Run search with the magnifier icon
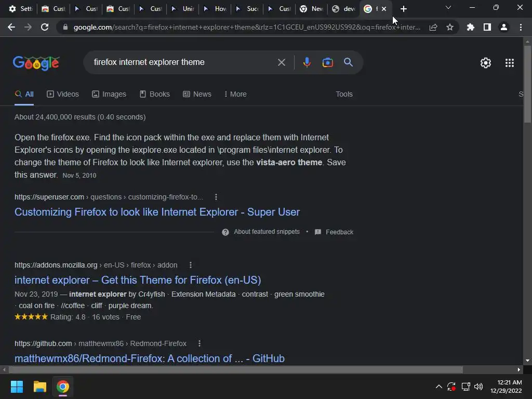Viewport: 532px width, 399px height. coord(349,62)
